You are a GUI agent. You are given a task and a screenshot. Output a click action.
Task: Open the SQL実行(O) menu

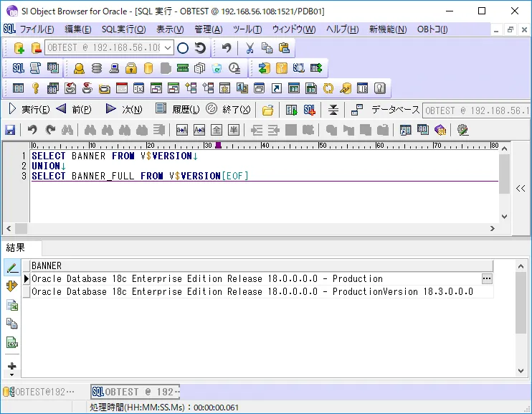point(123,29)
